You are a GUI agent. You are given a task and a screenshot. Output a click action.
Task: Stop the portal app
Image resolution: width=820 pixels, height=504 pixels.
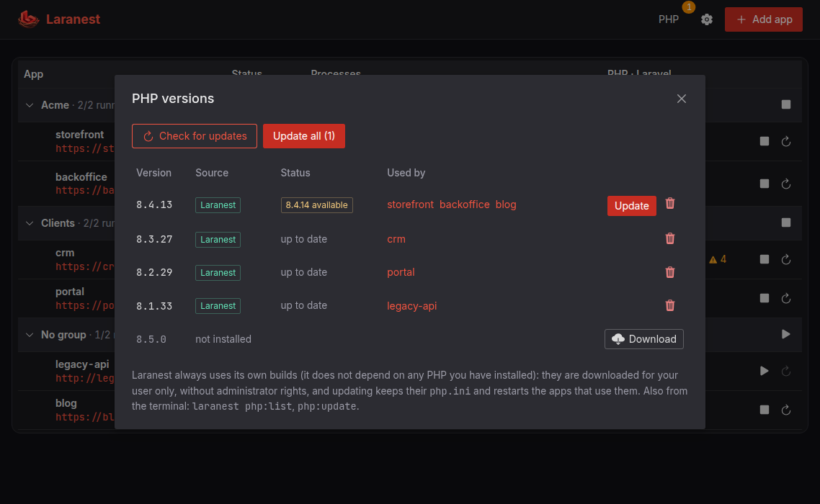764,298
